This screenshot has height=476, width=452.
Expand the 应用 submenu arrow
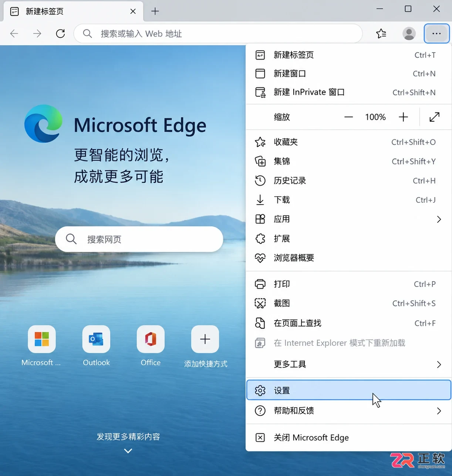pos(439,219)
